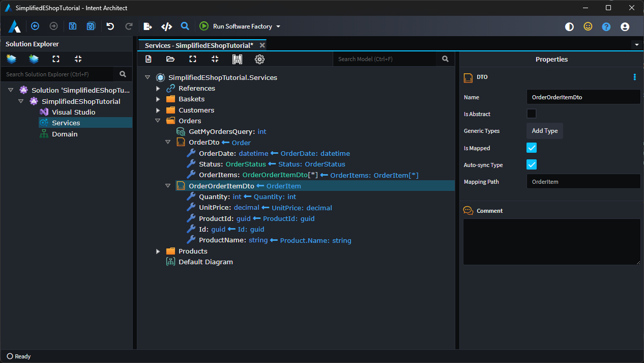This screenshot has height=363, width=644.
Task: Open the Domain designer in Solution Explorer
Action: (x=65, y=134)
